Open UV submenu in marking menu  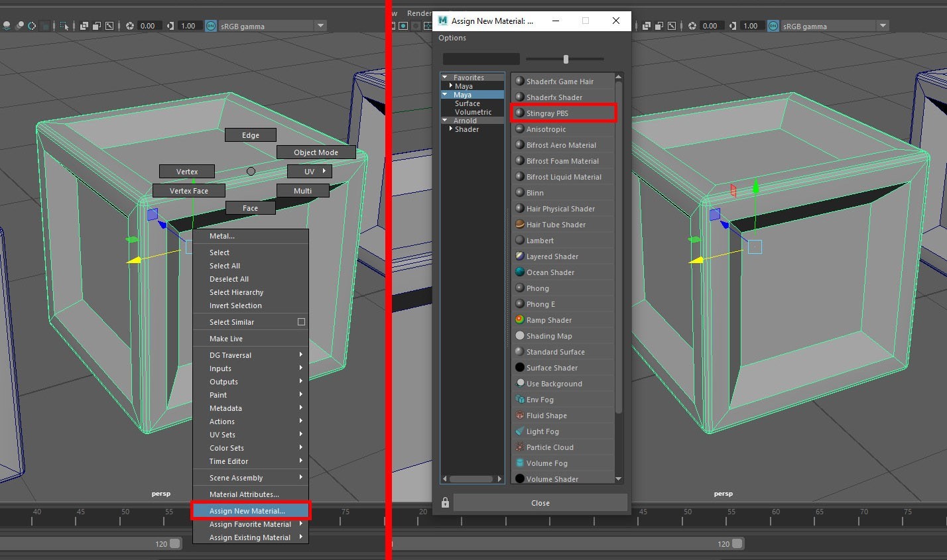(x=309, y=172)
